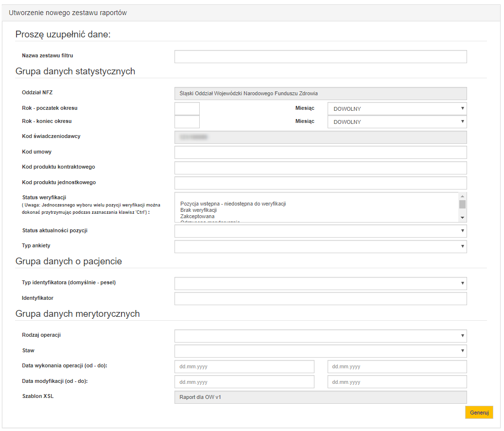
Task: Select 'Zakceptowana' verification status
Action: pos(197,216)
